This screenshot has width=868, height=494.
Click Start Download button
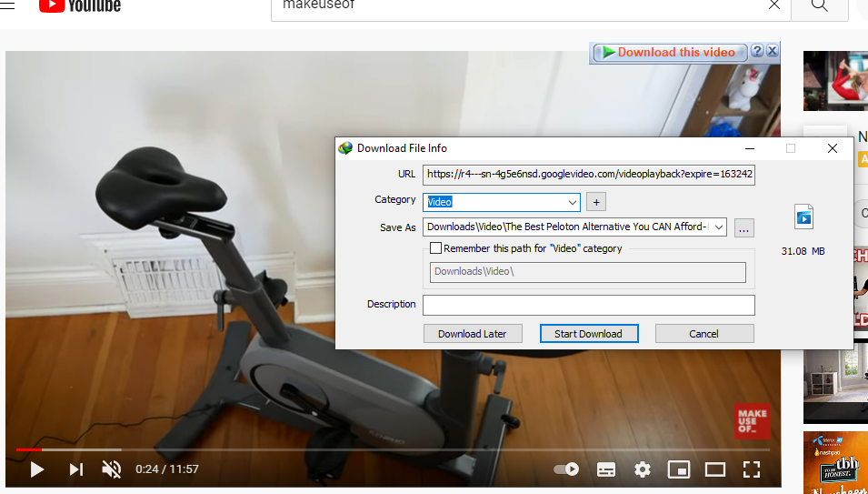[589, 334]
